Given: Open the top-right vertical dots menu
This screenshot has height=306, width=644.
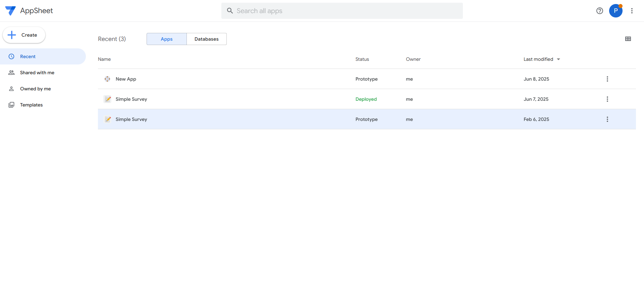Looking at the screenshot, I should tap(632, 11).
